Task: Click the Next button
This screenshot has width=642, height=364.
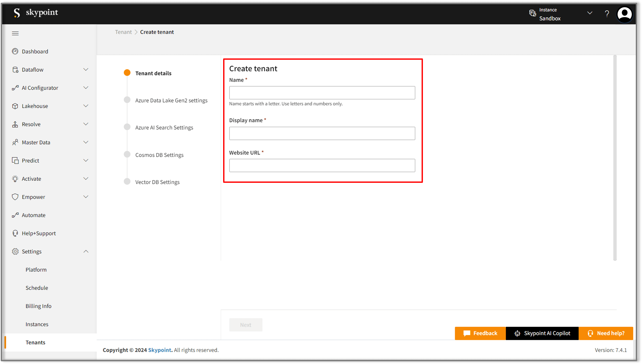Action: pos(246,325)
